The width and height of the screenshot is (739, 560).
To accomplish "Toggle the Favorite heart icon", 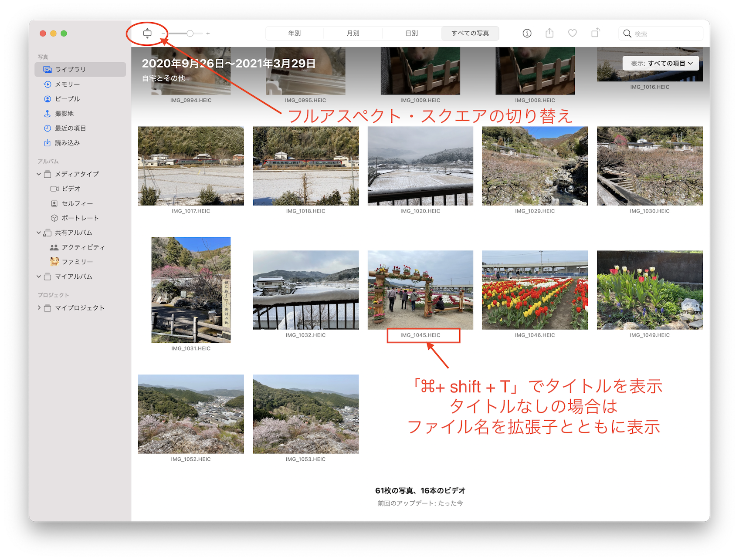I will tap(572, 33).
